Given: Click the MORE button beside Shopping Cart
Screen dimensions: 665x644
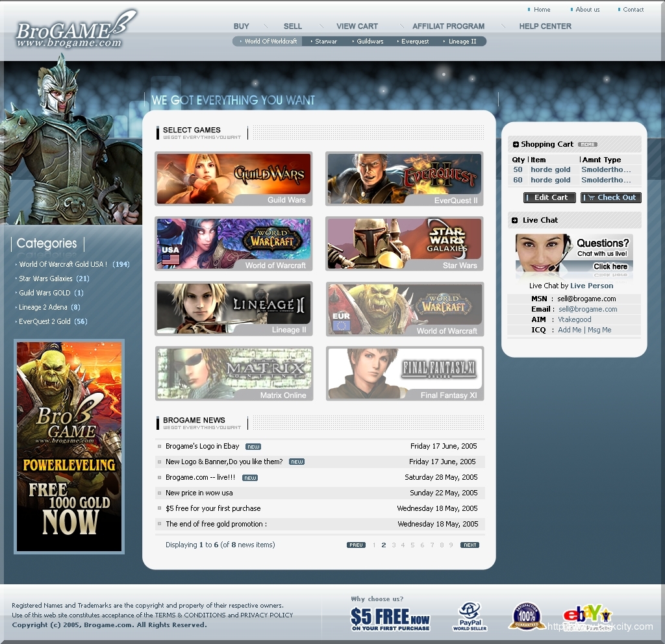Looking at the screenshot, I should pos(587,145).
